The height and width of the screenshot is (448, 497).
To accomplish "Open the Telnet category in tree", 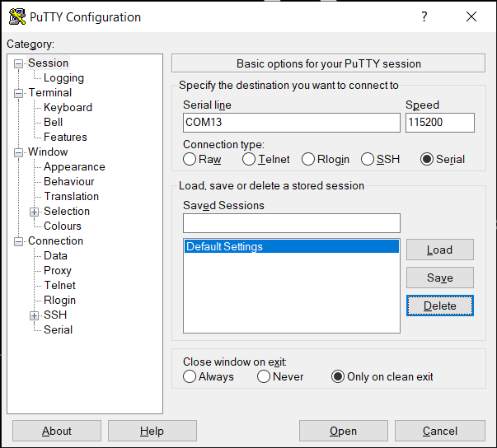I will pos(59,285).
